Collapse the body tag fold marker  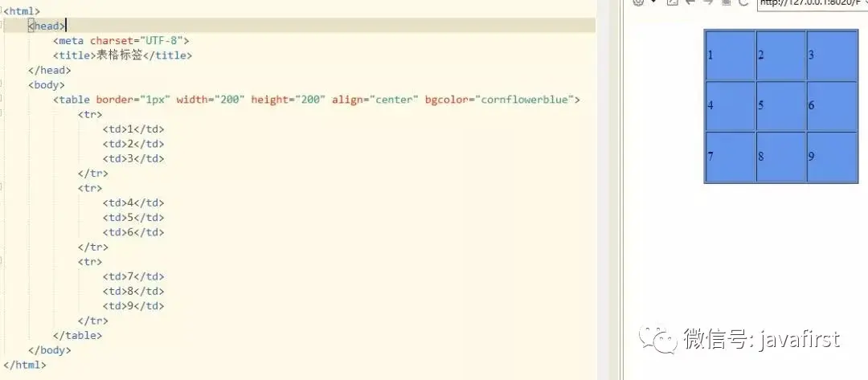(x=2, y=84)
